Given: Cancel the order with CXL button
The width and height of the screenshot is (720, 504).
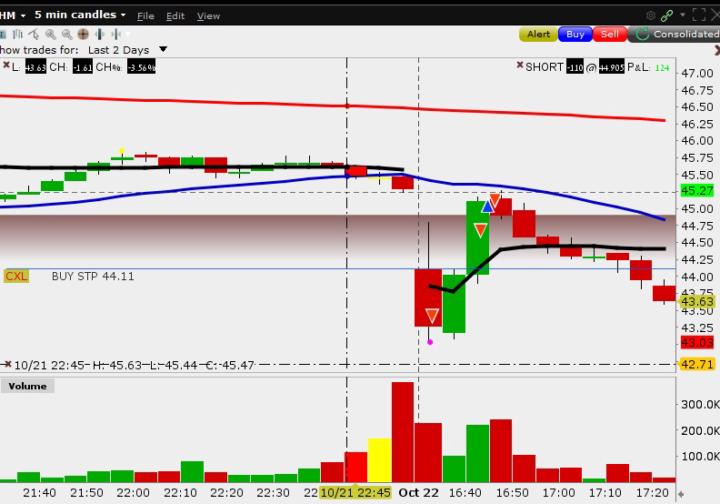Looking at the screenshot, I should point(16,276).
